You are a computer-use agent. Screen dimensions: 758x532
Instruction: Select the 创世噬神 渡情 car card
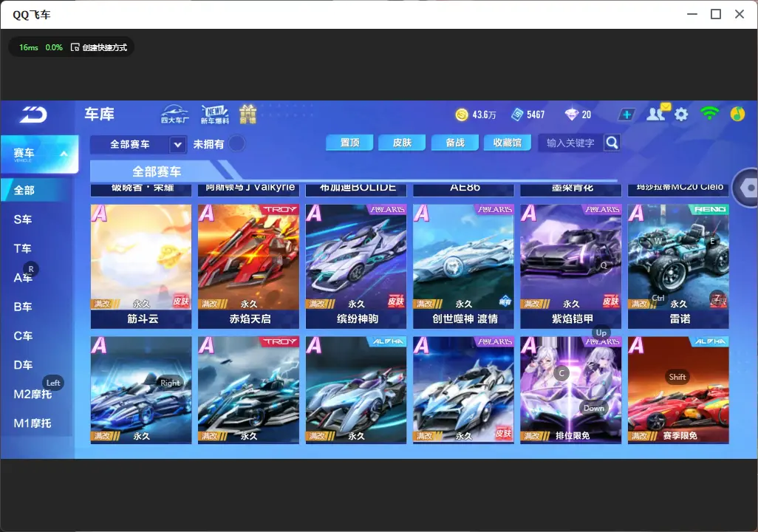464,267
